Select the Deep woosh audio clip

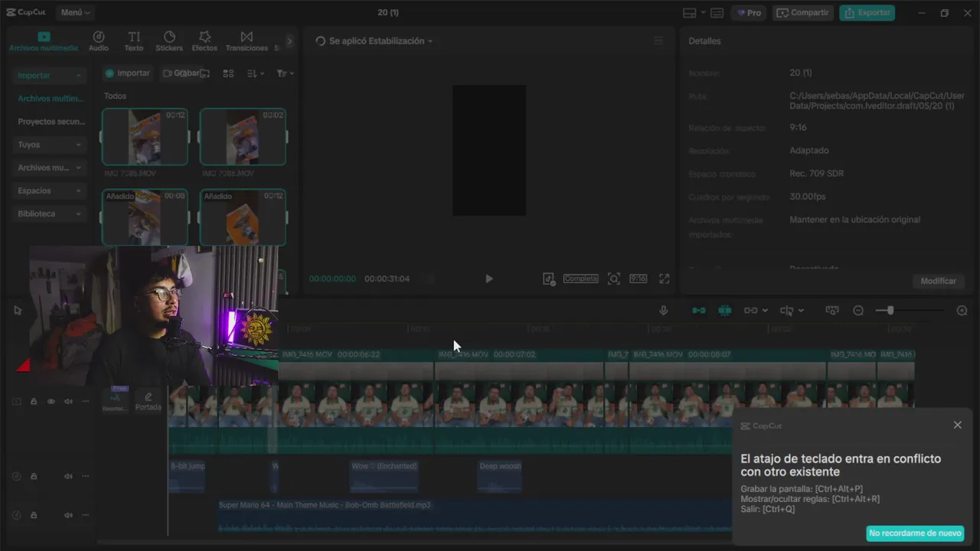(x=499, y=475)
